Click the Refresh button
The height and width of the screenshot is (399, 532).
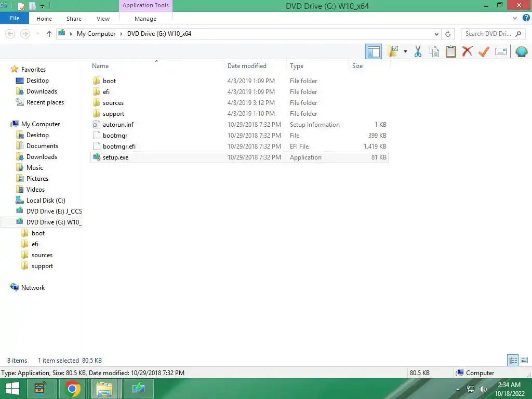pos(448,34)
